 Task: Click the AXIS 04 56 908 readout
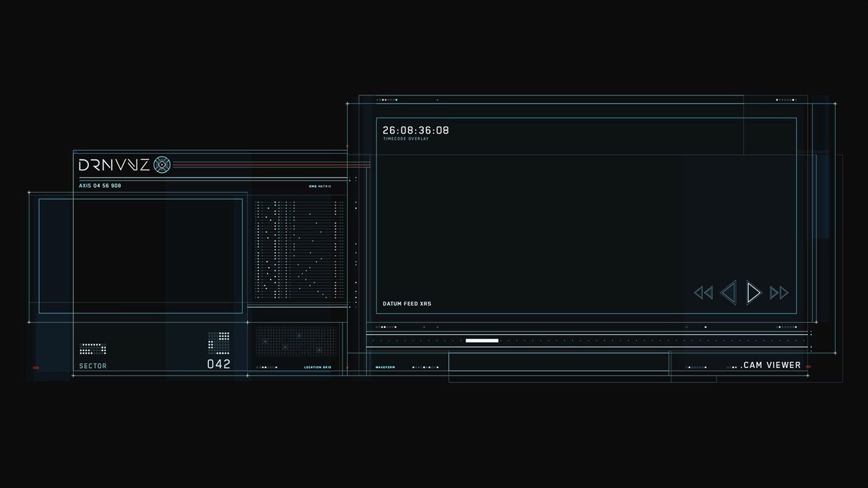click(100, 186)
